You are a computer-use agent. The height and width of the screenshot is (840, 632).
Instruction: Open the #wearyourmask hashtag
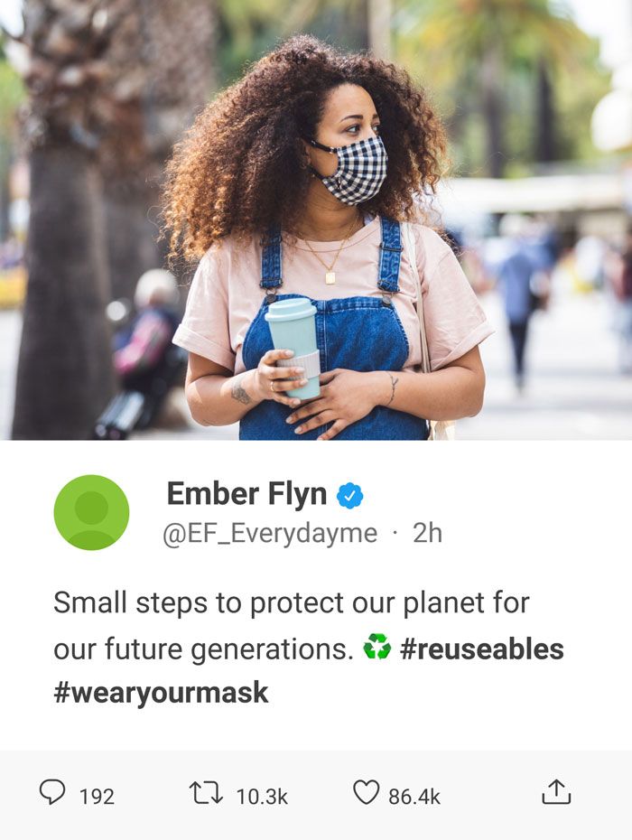tap(161, 692)
